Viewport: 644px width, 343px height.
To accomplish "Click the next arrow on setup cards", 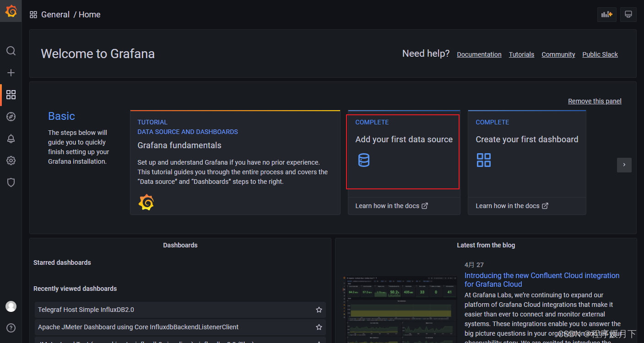I will (624, 165).
